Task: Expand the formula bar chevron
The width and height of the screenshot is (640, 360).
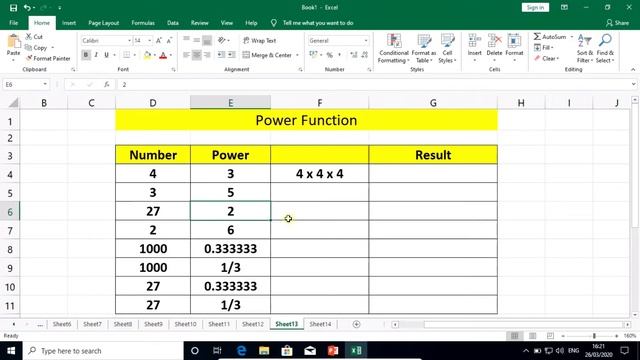Action: (633, 84)
